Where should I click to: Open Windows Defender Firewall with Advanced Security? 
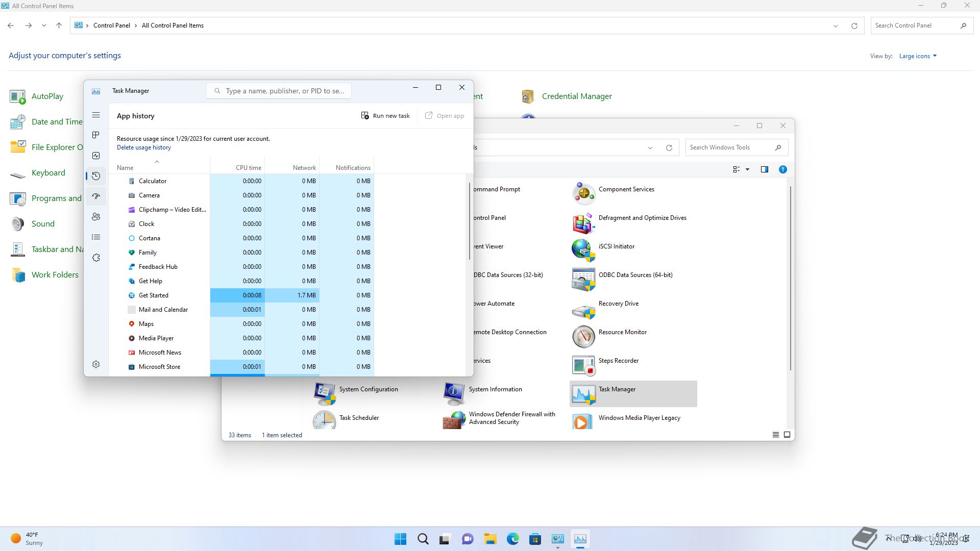503,419
